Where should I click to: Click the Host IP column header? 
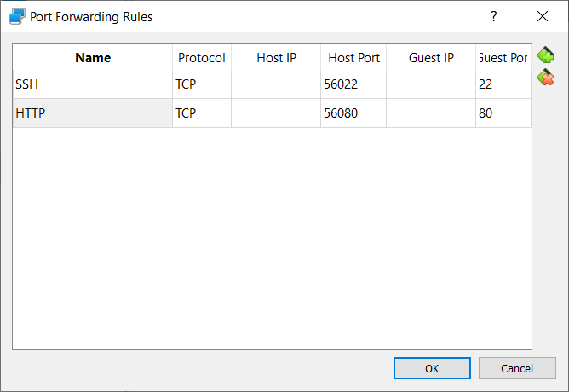[x=276, y=58]
